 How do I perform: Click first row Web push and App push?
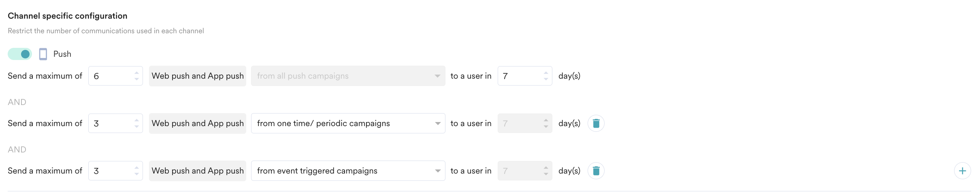pyautogui.click(x=198, y=76)
